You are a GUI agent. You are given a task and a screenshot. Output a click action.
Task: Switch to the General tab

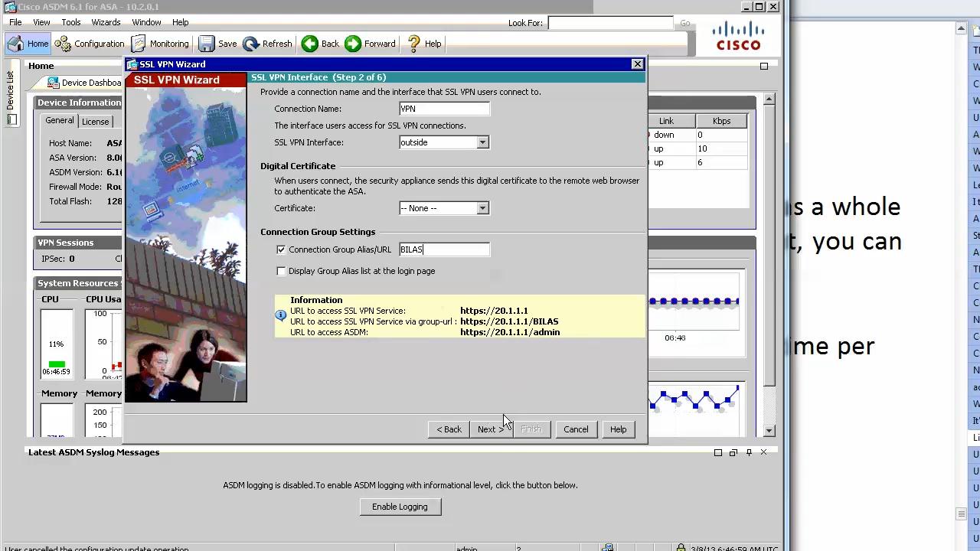click(59, 121)
